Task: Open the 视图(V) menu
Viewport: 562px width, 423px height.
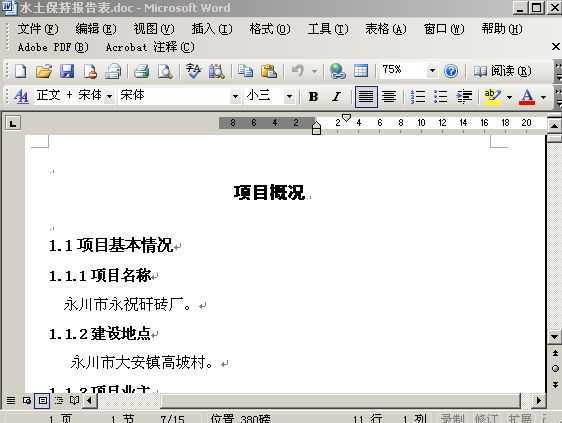Action: coord(154,29)
